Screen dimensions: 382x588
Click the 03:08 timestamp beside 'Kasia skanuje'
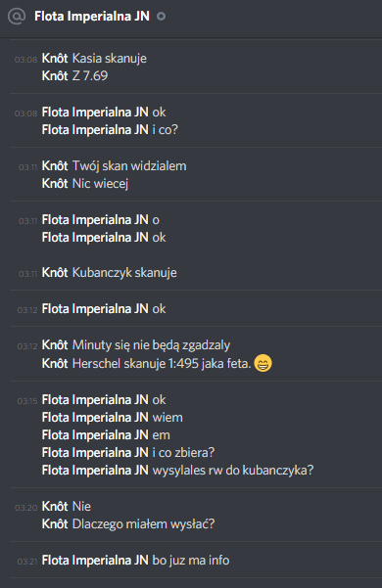[25, 60]
